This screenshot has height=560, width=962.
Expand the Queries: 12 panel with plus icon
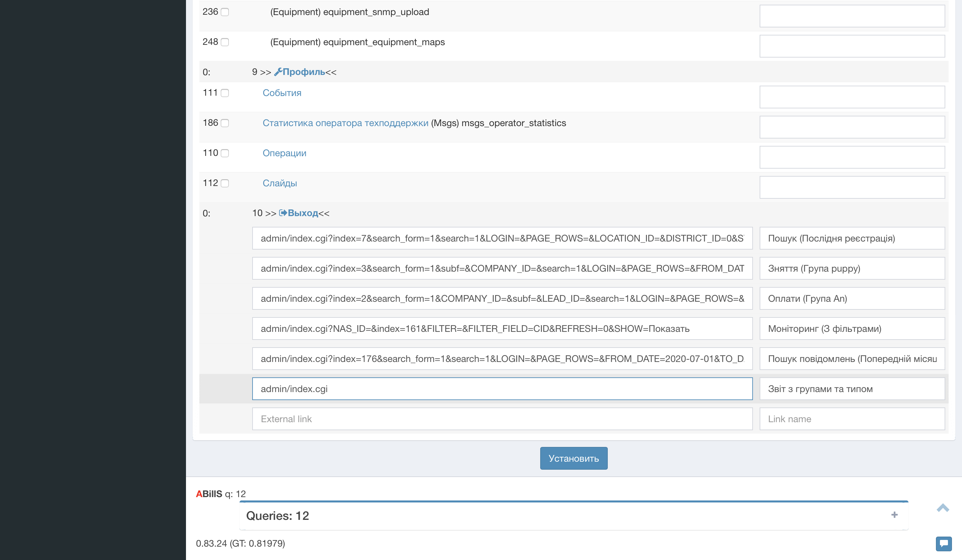[x=894, y=515]
